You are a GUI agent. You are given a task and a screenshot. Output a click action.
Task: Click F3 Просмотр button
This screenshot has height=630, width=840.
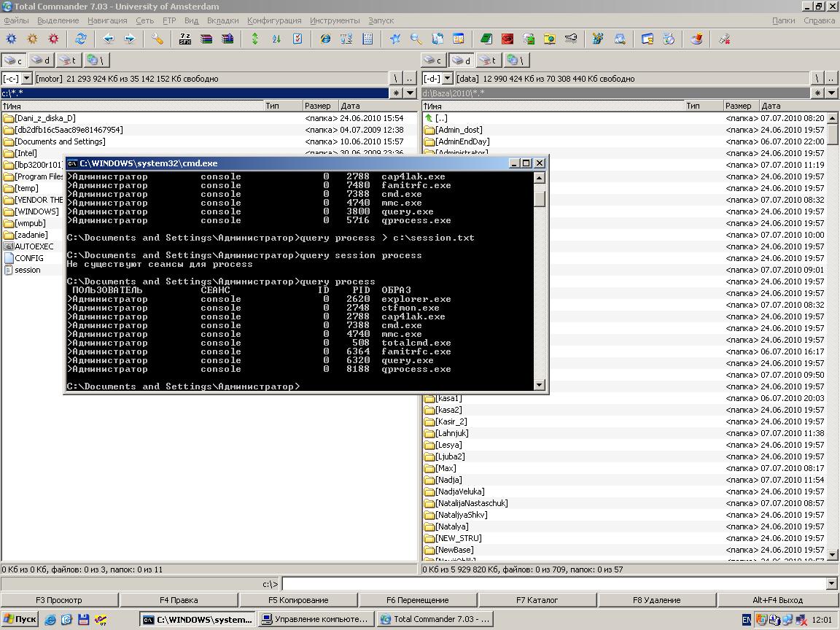tap(59, 600)
